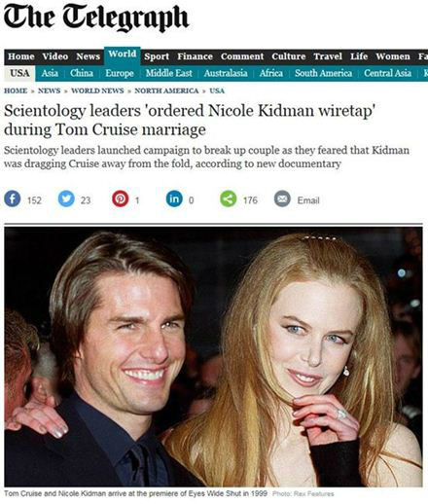Open the Scientology wiretap article headline
Viewport: 428px width, 504px height.
190,120
